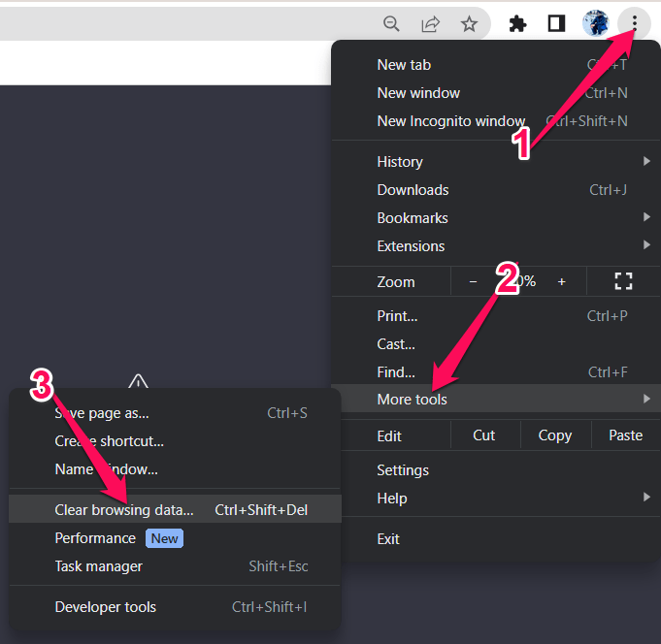
Task: Open the Extensions puzzle icon
Action: [517, 23]
